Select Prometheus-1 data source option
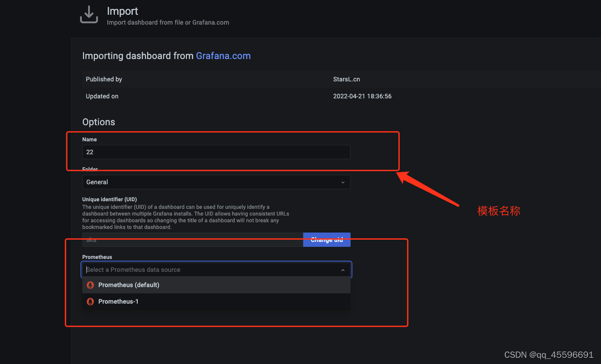Screen dimensions: 601x364 (x=216, y=301)
